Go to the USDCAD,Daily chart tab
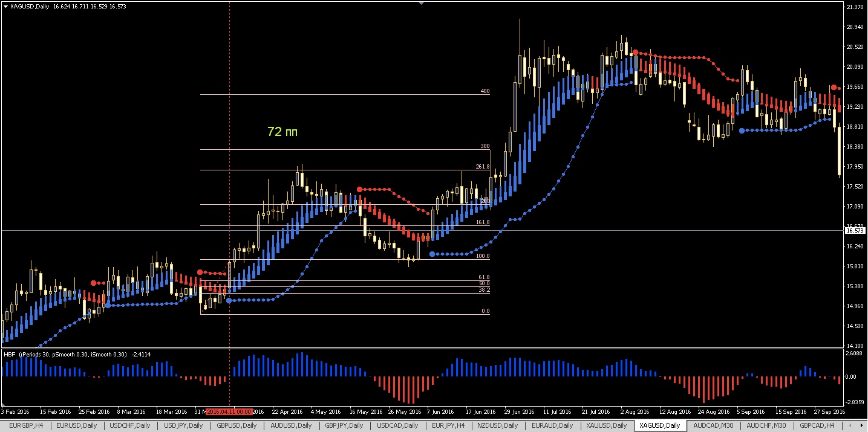The width and height of the screenshot is (868, 432). (x=397, y=426)
